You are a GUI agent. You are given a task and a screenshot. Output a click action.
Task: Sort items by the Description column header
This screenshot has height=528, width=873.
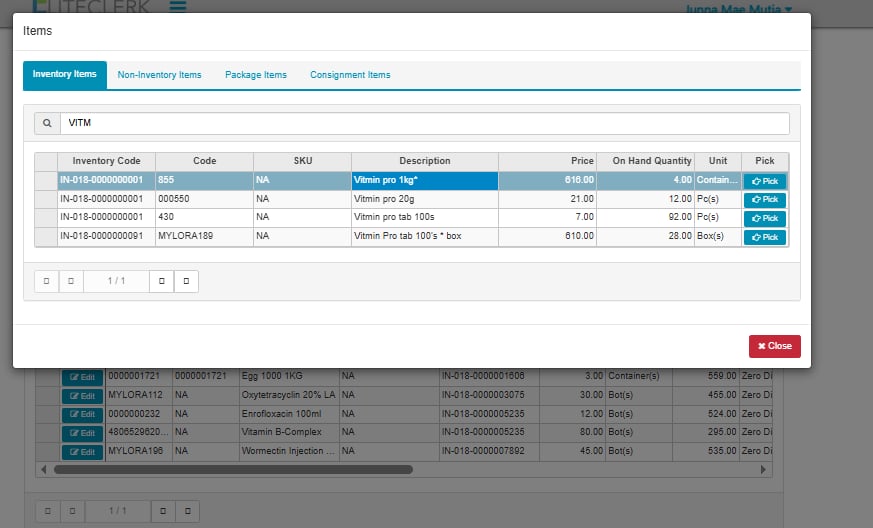point(424,161)
